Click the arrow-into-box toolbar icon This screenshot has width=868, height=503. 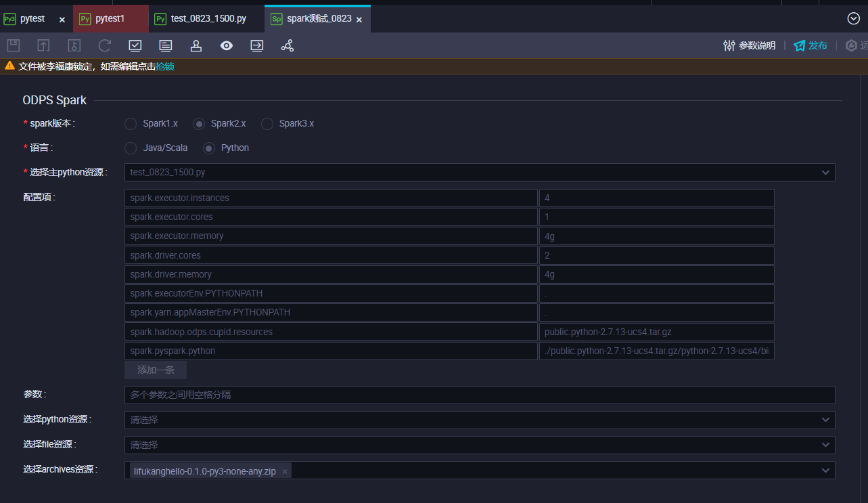tap(257, 45)
